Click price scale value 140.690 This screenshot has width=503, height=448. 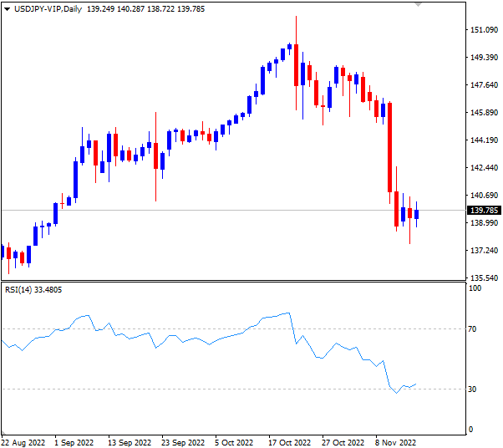[x=484, y=196]
